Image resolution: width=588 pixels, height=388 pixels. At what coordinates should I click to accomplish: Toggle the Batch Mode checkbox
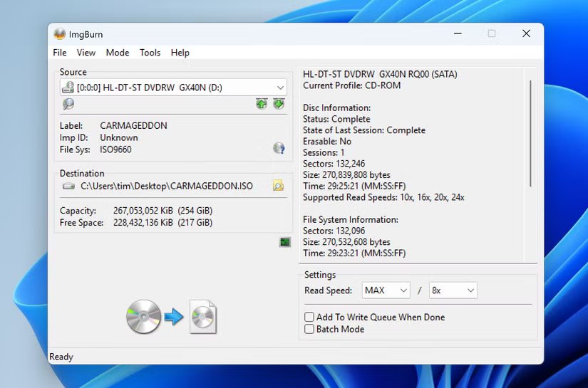309,329
